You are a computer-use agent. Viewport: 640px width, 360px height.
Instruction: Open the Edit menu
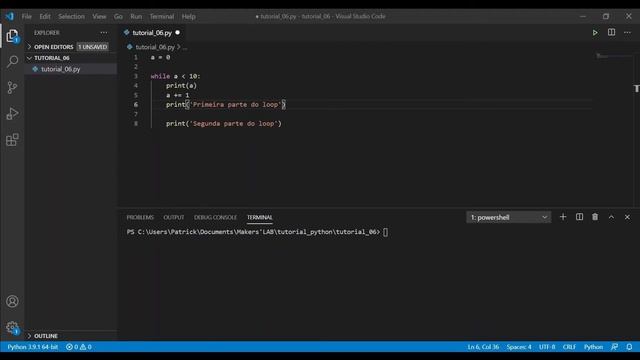coord(45,16)
